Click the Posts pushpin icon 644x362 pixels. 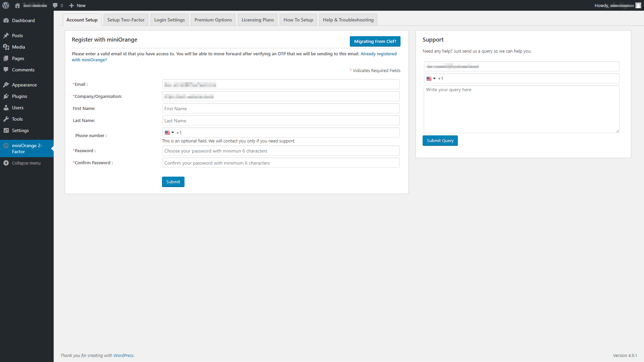point(6,36)
